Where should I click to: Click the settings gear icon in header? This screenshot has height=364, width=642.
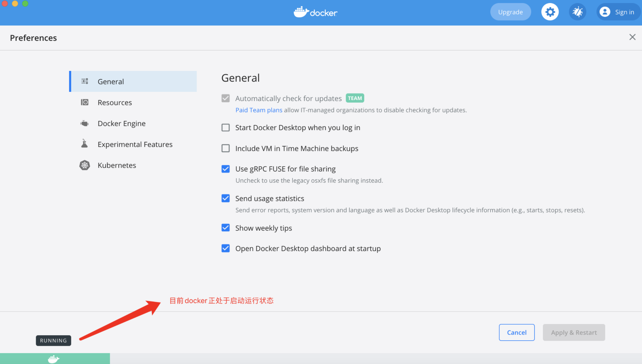pos(550,12)
